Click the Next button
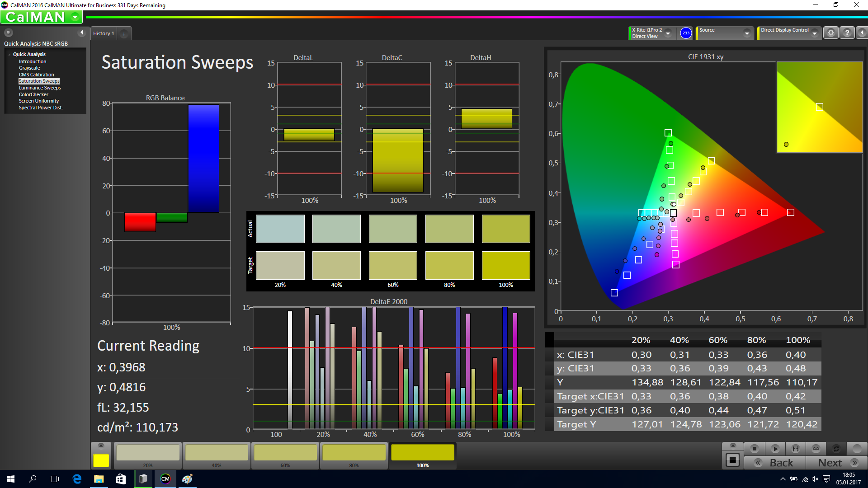The width and height of the screenshot is (868, 488). point(836,463)
